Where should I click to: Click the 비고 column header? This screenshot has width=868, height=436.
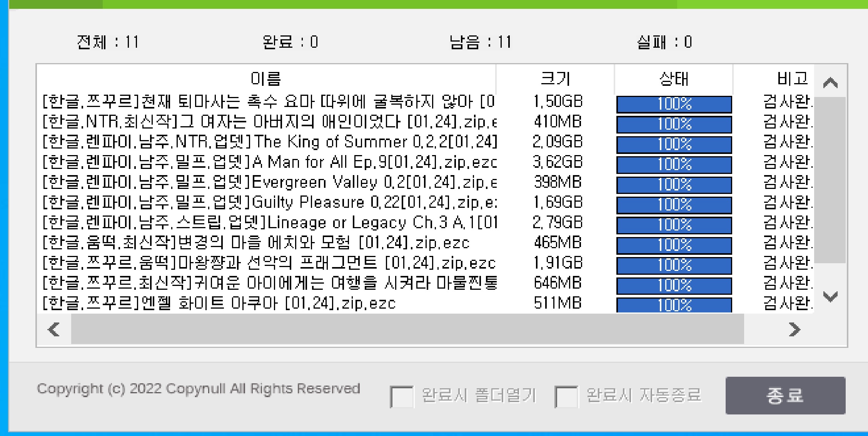pos(792,79)
